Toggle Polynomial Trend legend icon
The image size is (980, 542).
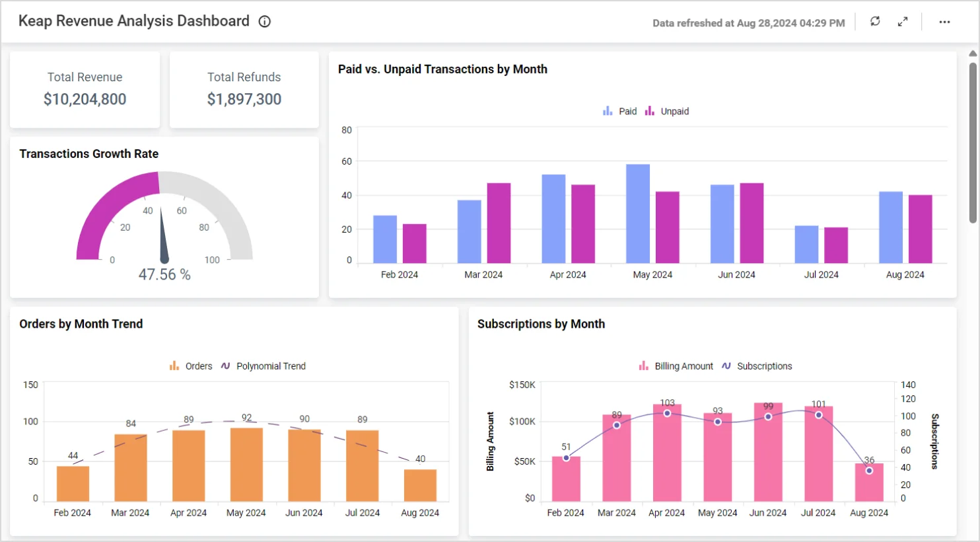click(x=226, y=366)
